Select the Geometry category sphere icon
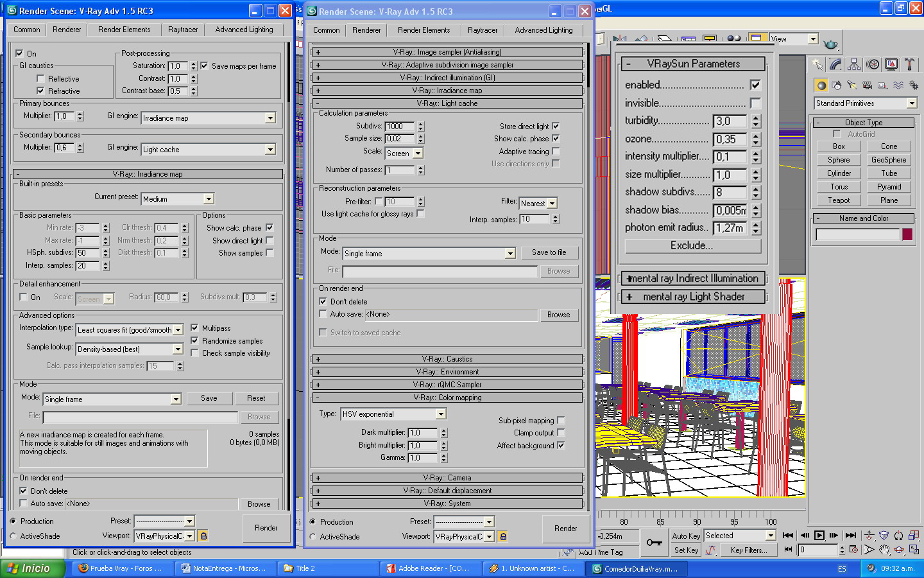This screenshot has width=924, height=578. click(x=821, y=85)
